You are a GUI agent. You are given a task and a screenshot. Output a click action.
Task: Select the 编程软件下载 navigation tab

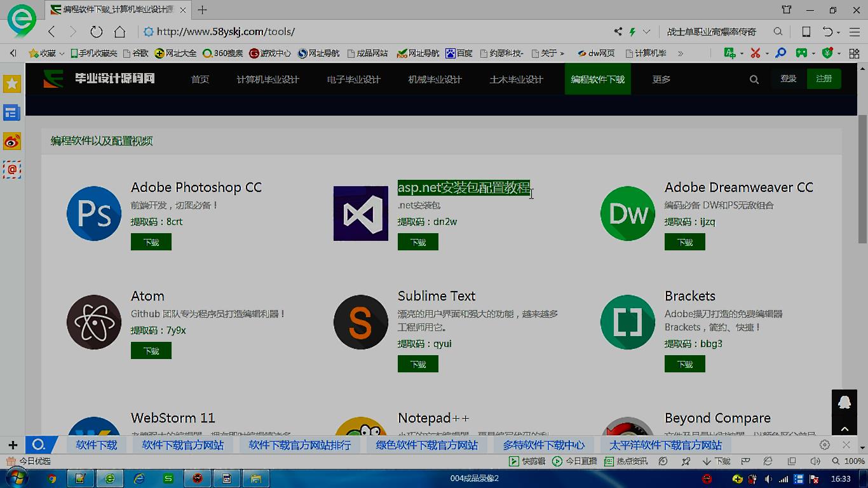(x=597, y=79)
